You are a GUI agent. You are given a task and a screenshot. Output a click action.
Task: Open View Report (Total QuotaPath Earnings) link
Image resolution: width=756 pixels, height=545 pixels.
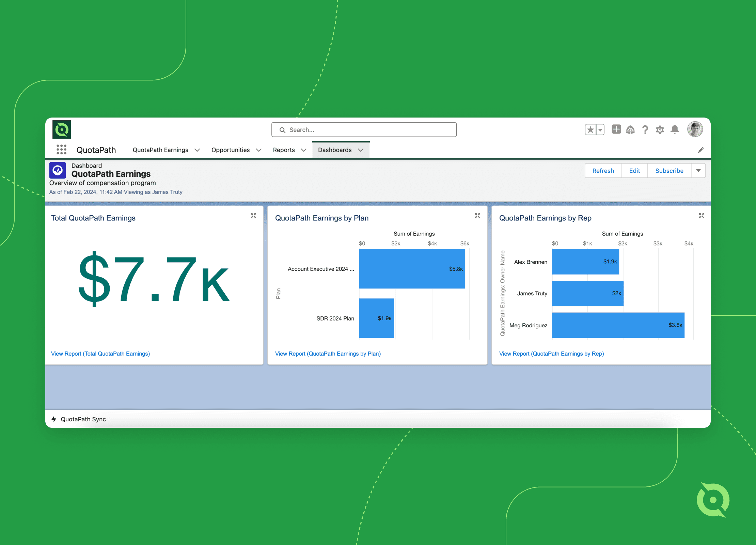click(x=100, y=354)
